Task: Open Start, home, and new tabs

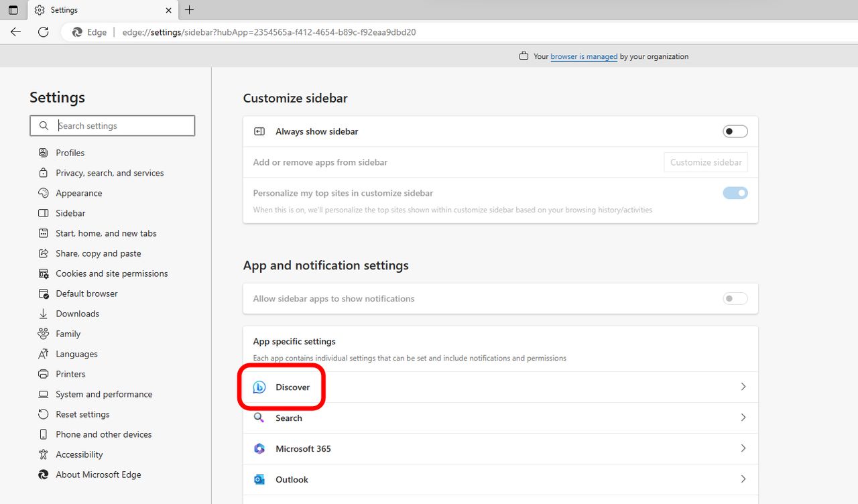Action: 106,233
